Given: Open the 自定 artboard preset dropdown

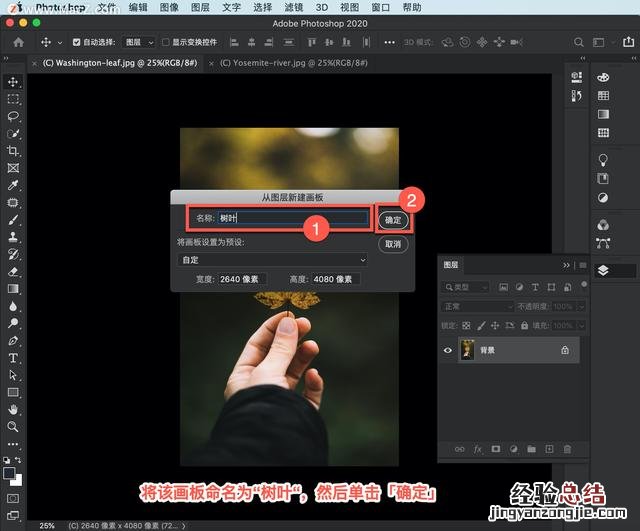Looking at the screenshot, I should point(272,260).
